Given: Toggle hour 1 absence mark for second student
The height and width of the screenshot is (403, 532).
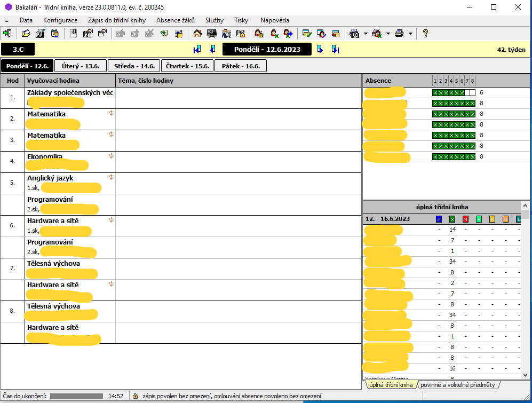Looking at the screenshot, I should (435, 103).
